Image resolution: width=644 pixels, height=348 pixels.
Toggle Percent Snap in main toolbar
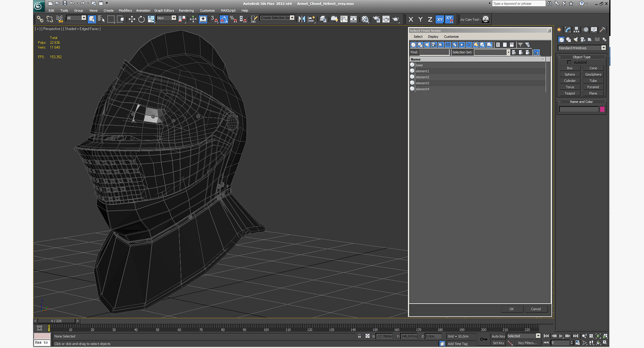point(233,19)
